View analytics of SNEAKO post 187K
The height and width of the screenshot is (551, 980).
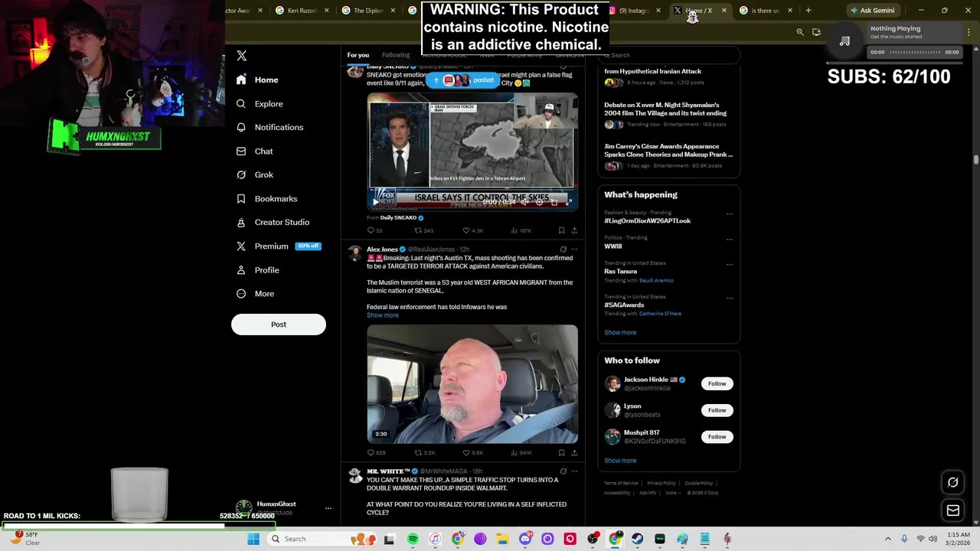click(x=521, y=230)
